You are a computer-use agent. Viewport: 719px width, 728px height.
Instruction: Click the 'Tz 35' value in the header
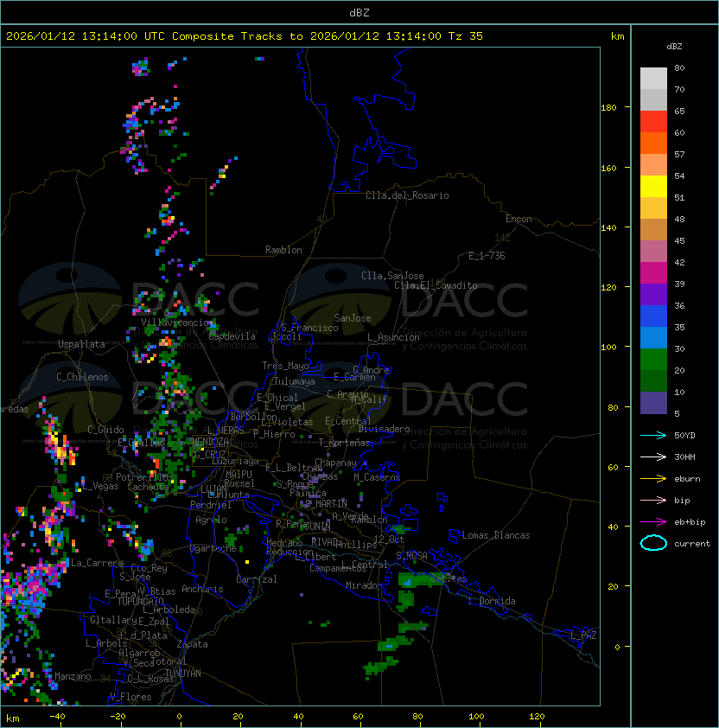(x=466, y=36)
